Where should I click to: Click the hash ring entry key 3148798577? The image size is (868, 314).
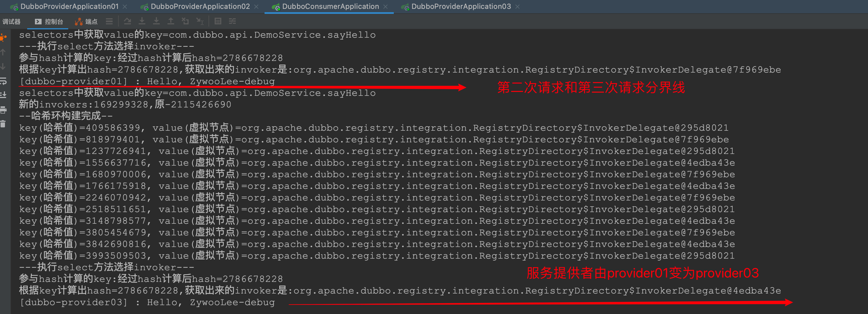(x=377, y=221)
